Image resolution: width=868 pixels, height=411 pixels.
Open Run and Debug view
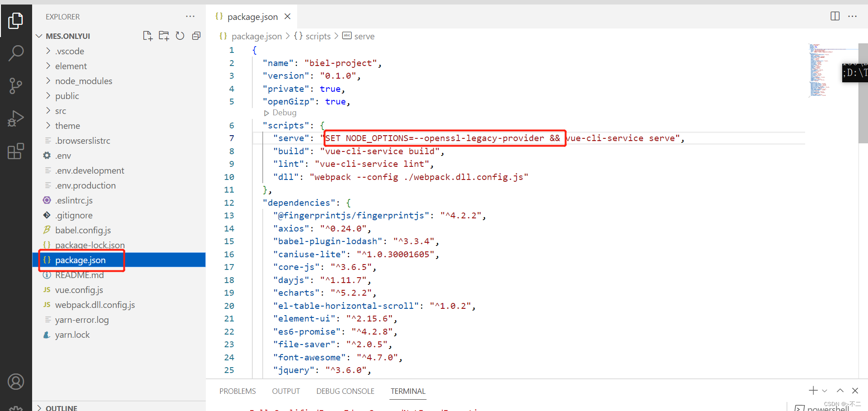click(16, 118)
